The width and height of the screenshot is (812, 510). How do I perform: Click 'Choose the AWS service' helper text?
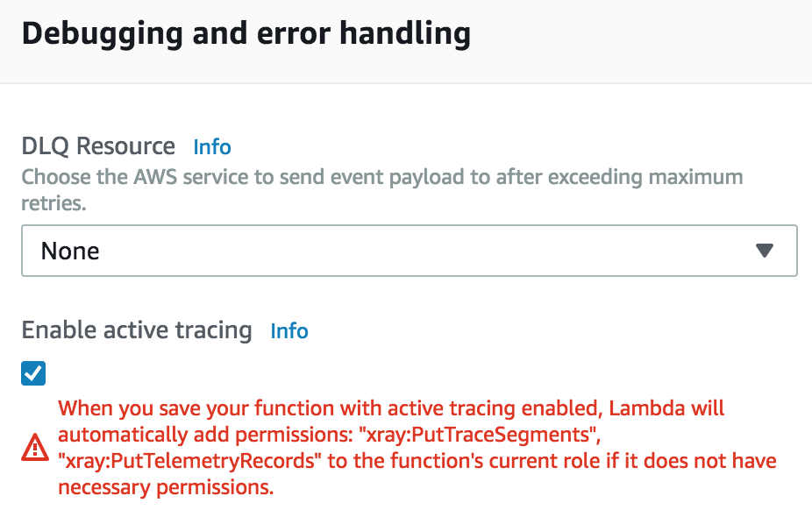135,177
